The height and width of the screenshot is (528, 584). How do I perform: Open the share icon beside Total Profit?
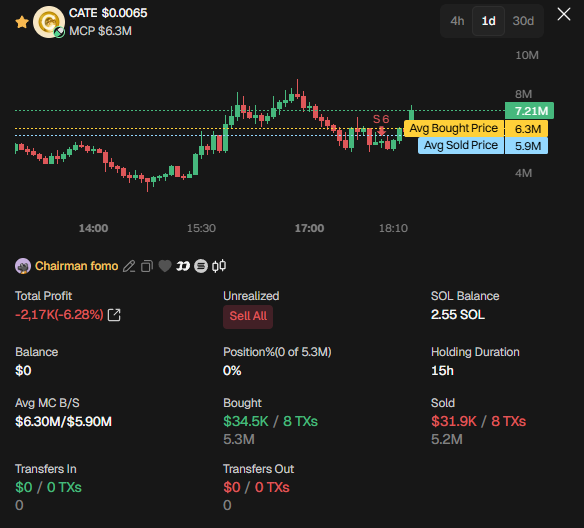tap(114, 315)
